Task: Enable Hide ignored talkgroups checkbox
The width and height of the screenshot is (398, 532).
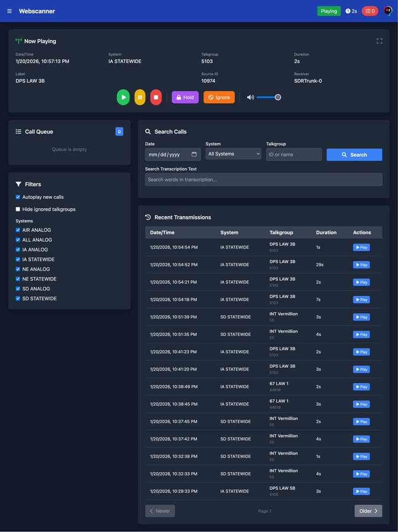Action: coord(18,209)
